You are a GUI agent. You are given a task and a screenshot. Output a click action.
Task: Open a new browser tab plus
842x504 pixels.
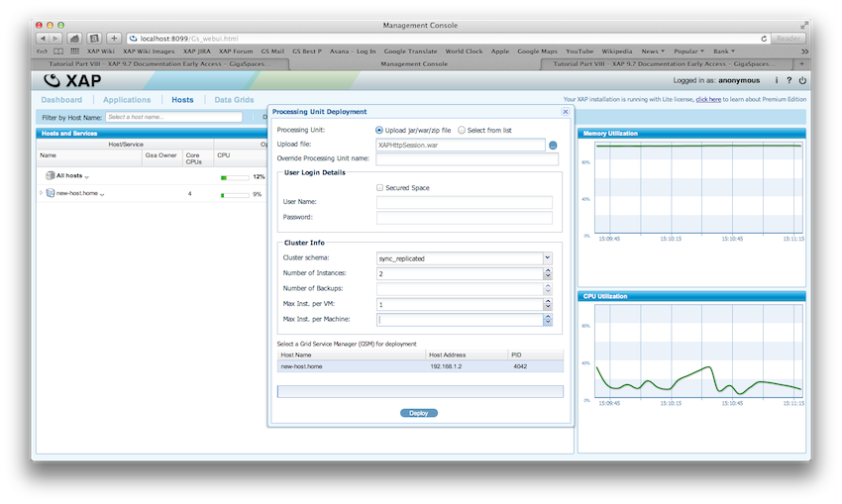click(801, 64)
